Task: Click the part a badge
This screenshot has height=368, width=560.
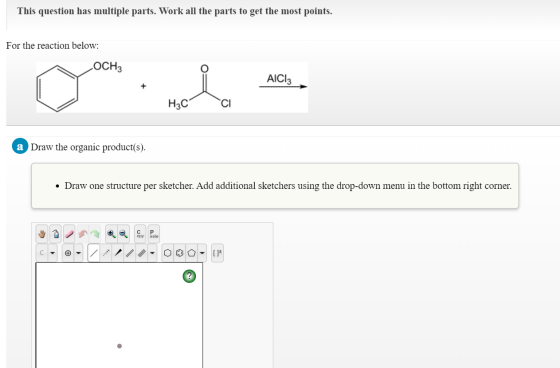Action: [x=20, y=146]
